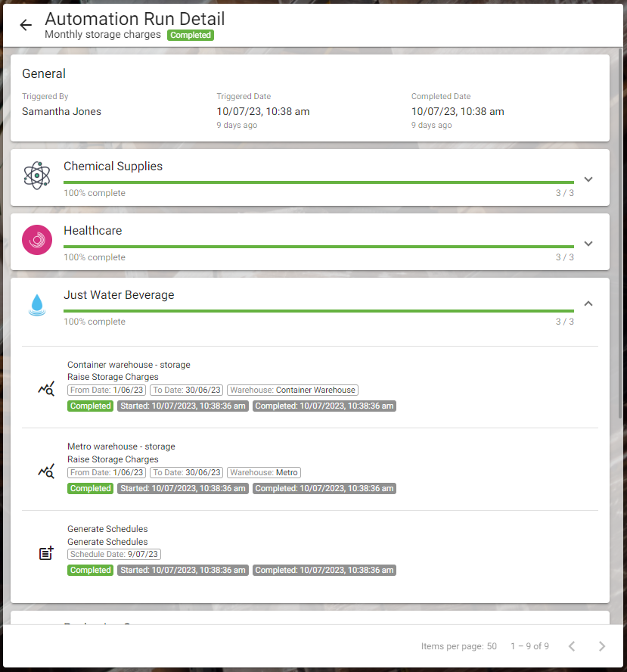Screen dimensions: 627x672
Task: Click From Date tag in Container warehouse row
Action: click(x=107, y=390)
